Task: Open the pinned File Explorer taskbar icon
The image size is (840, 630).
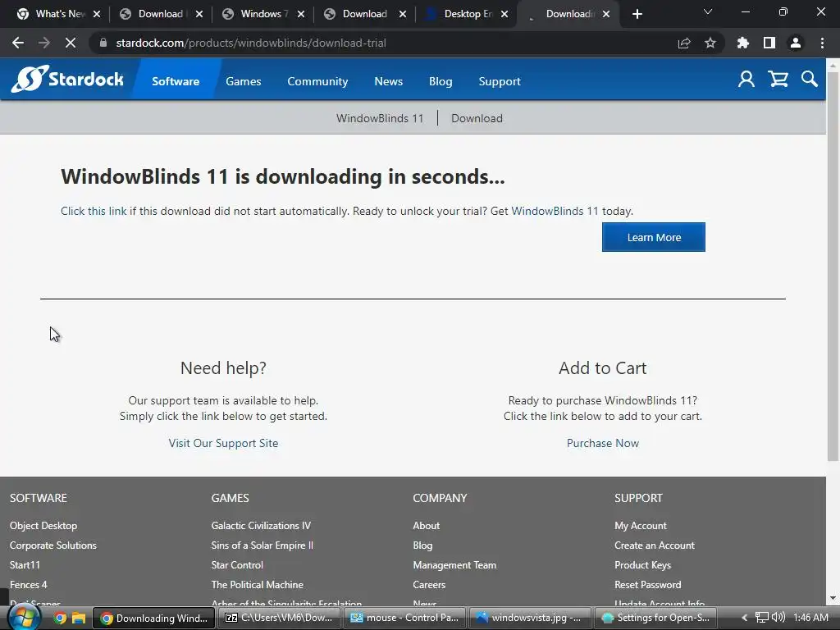Action: pos(79,619)
